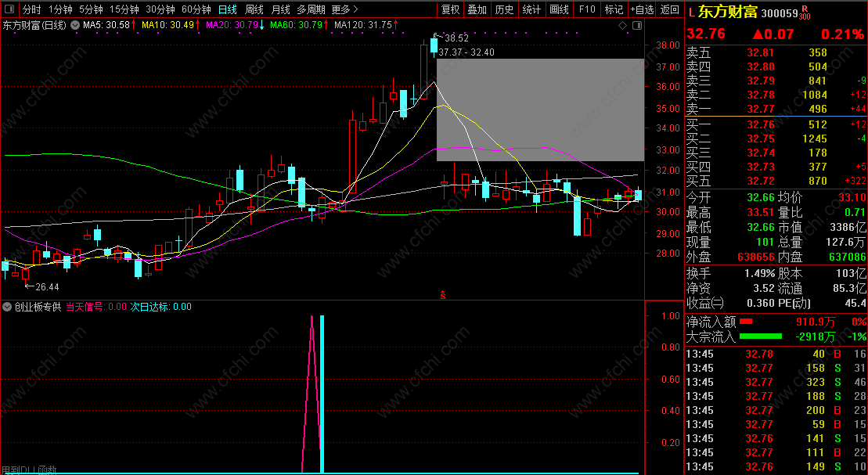Select the 1分钟 period tab
This screenshot has width=868, height=475.
pos(60,9)
